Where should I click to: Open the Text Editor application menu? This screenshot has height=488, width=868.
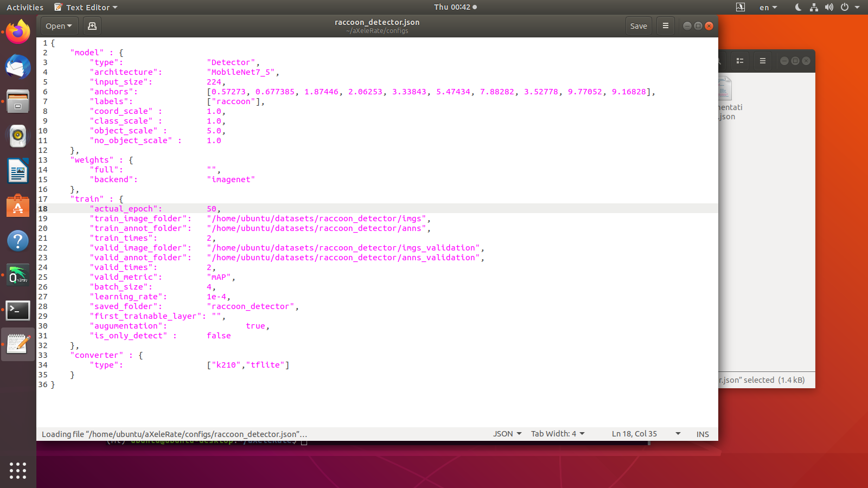pos(85,7)
